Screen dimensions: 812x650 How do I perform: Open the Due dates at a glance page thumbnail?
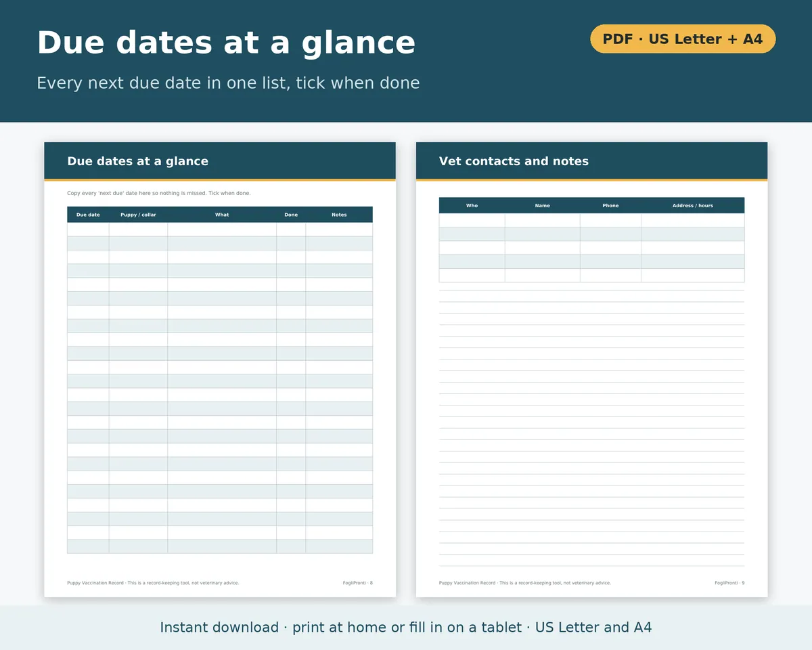click(220, 370)
